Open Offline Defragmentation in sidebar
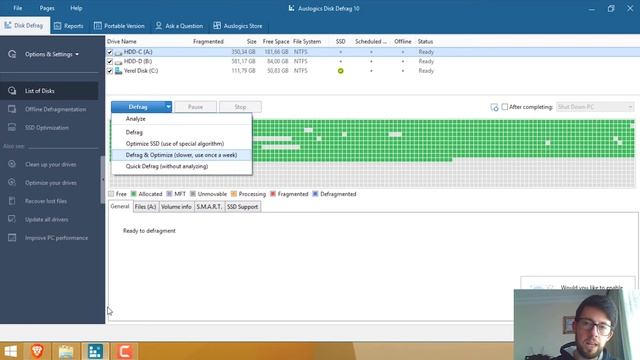The height and width of the screenshot is (360, 640). click(56, 109)
